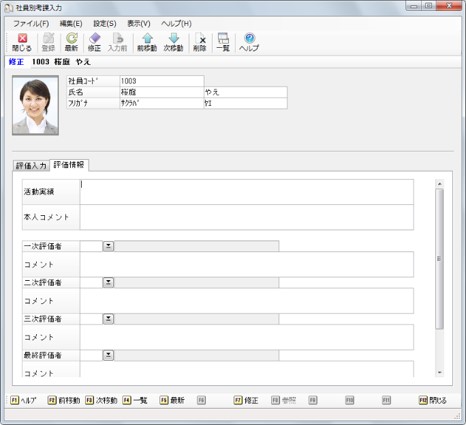Viewport: 466px width, 425px height.
Task: Click the 本人コメント text field
Action: click(247, 217)
